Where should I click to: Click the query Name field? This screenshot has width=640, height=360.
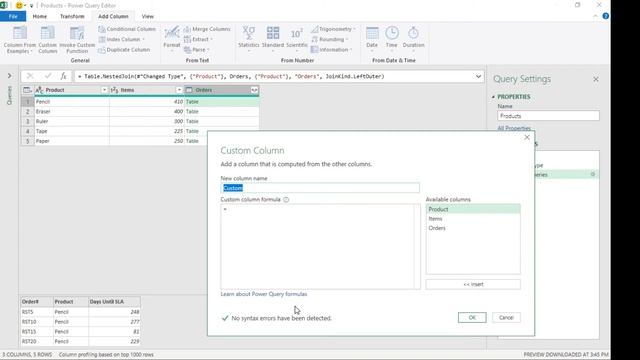coord(548,116)
